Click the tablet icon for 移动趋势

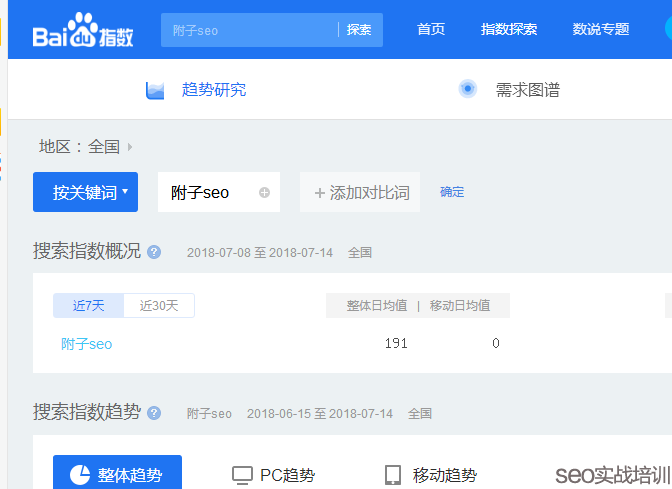pos(393,475)
